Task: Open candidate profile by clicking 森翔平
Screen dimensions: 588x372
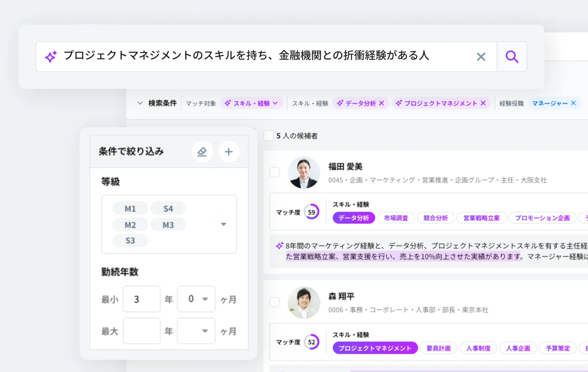Action: (x=342, y=295)
